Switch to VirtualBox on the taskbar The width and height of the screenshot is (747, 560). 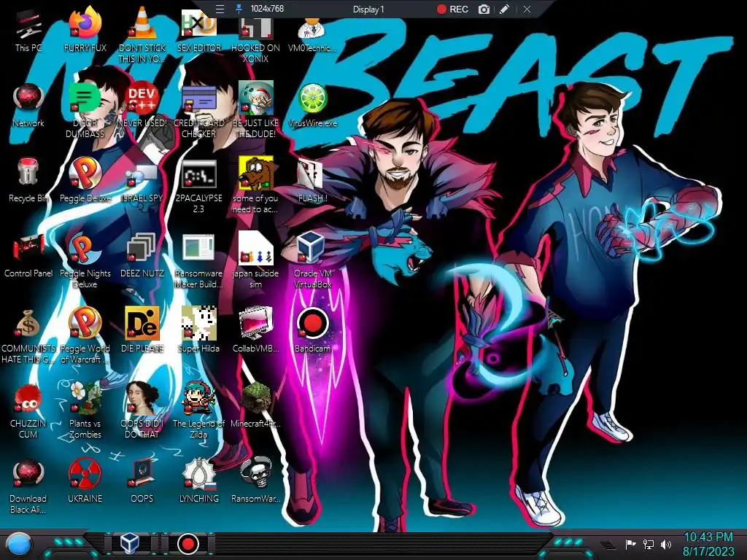(129, 542)
